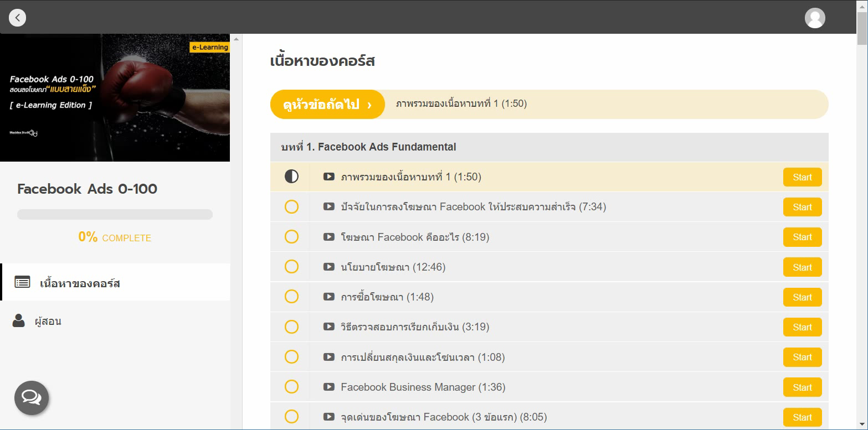Click completion circle for วิธีตรวจสอบการเรียกเก็บเงิน
Image resolution: width=868 pixels, height=430 pixels.
pos(291,327)
